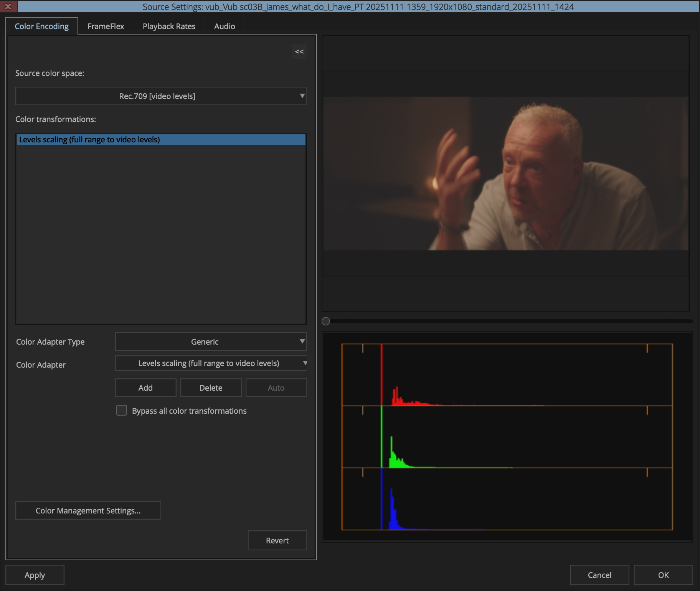Click the video preview image
This screenshot has height=591, width=700.
point(506,173)
